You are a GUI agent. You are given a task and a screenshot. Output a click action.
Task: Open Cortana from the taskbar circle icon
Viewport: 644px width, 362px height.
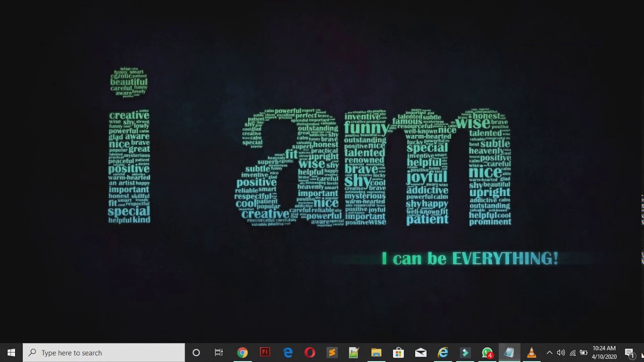pos(196,352)
